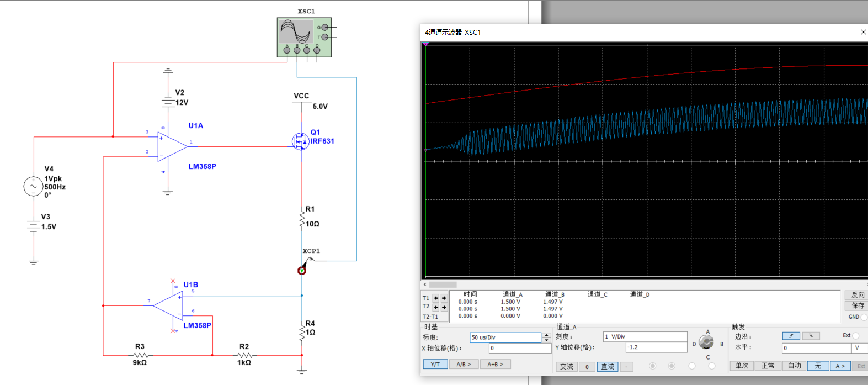Select the XSC1 oscilloscope instrument on schematic

304,37
